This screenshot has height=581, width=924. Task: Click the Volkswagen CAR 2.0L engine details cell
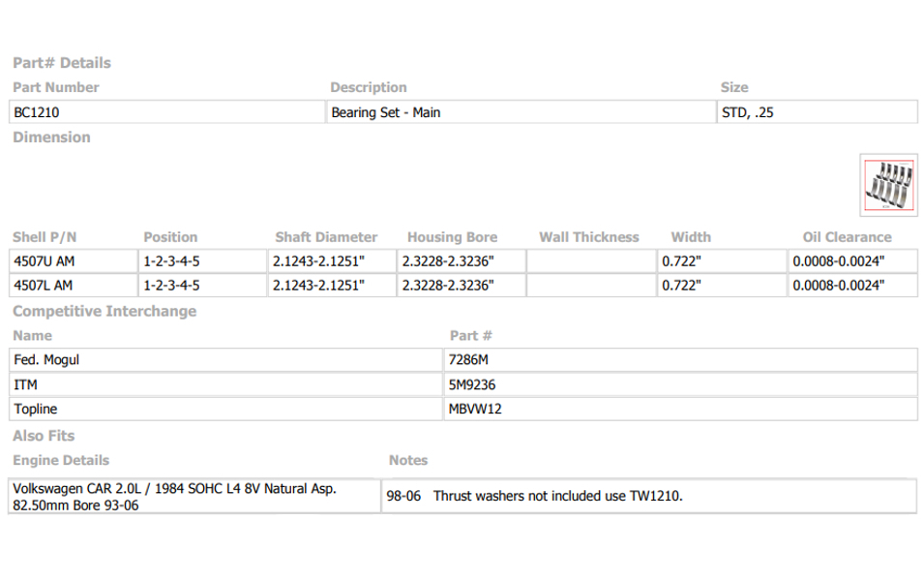194,497
